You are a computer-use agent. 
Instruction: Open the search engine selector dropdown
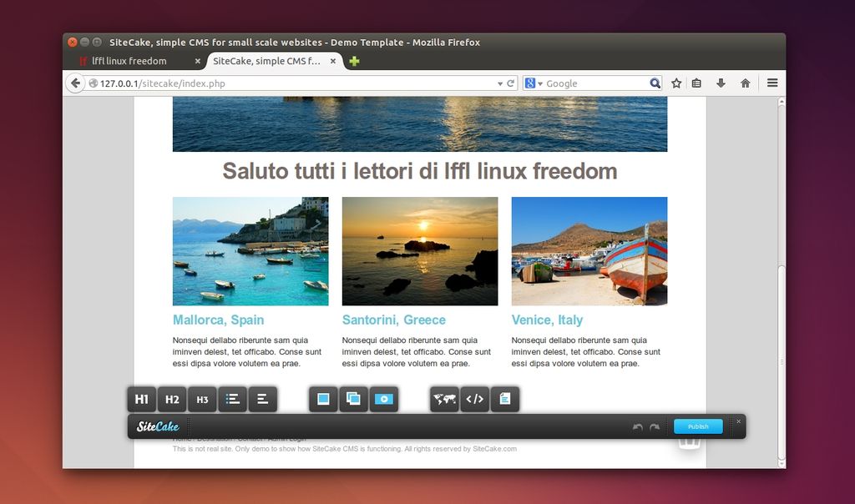(x=534, y=83)
